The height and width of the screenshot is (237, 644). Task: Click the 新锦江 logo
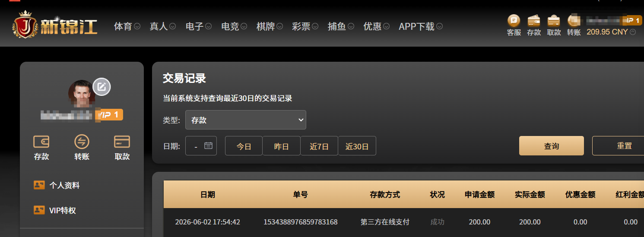[55, 25]
